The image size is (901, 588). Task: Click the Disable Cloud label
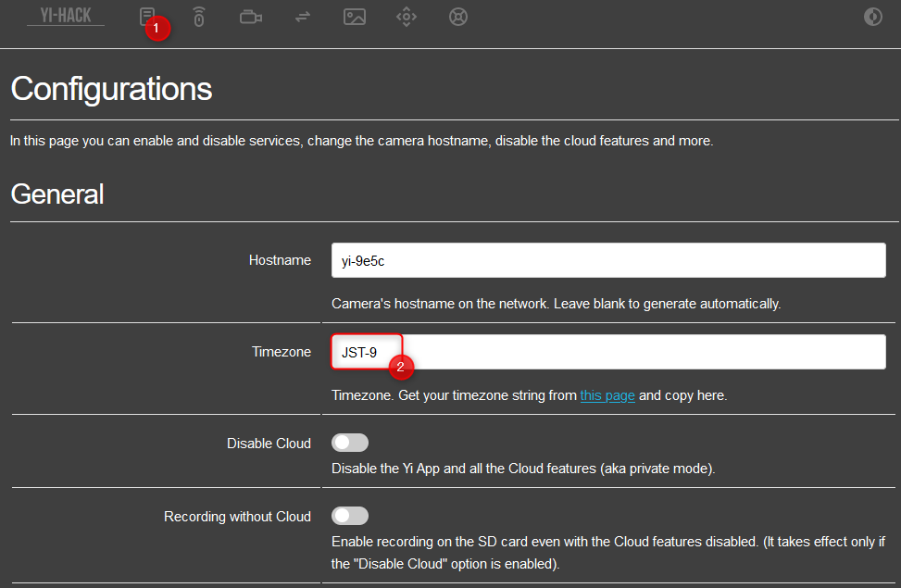[269, 444]
